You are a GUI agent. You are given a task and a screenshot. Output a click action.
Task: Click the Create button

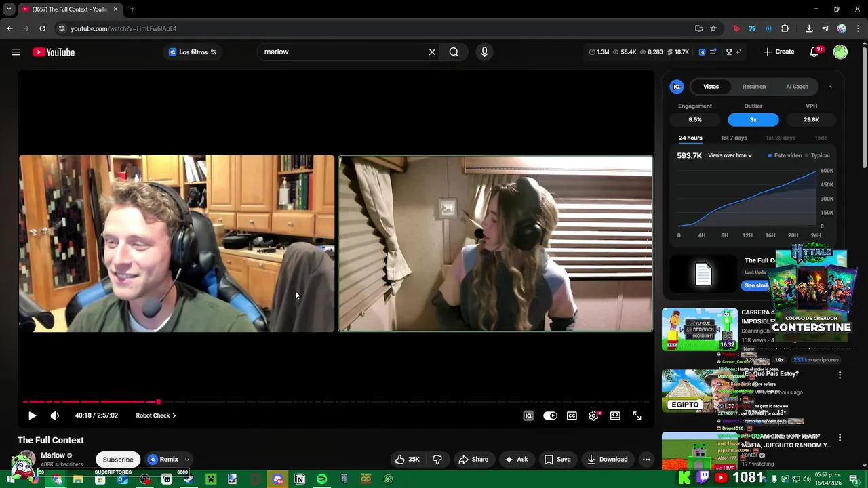coord(778,52)
